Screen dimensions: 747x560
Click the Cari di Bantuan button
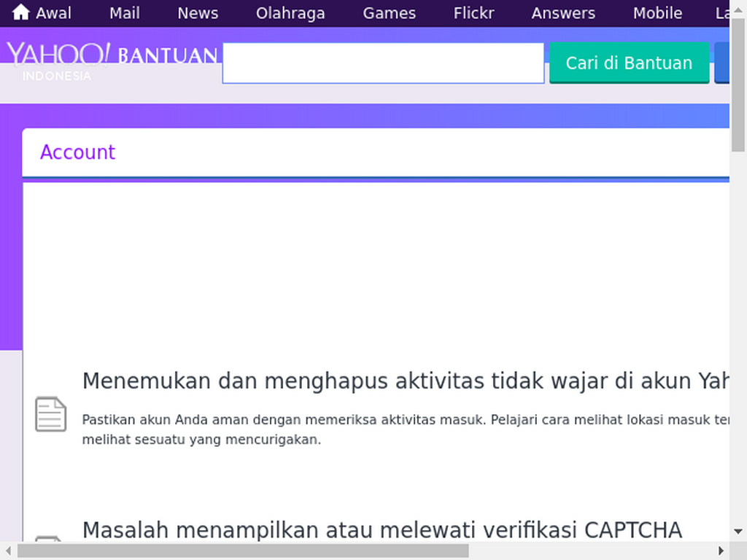tap(630, 63)
